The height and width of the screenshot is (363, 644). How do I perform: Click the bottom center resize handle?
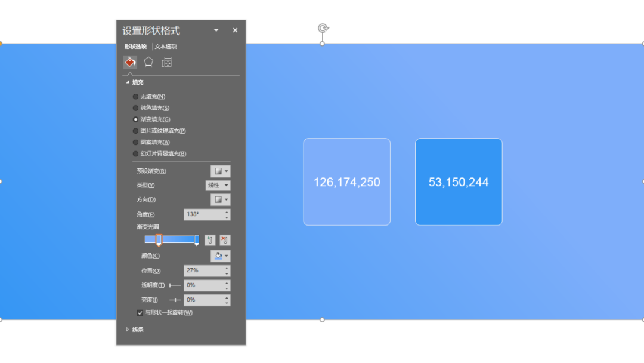(323, 320)
